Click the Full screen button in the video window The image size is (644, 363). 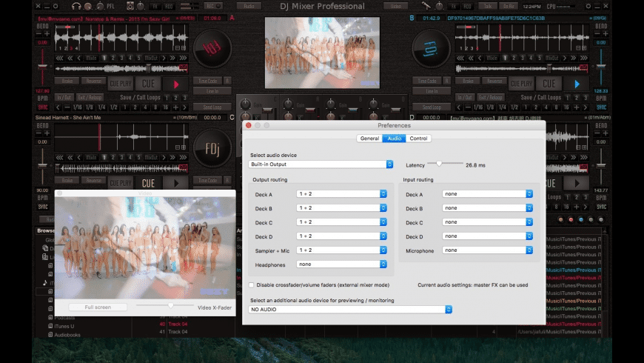98,307
